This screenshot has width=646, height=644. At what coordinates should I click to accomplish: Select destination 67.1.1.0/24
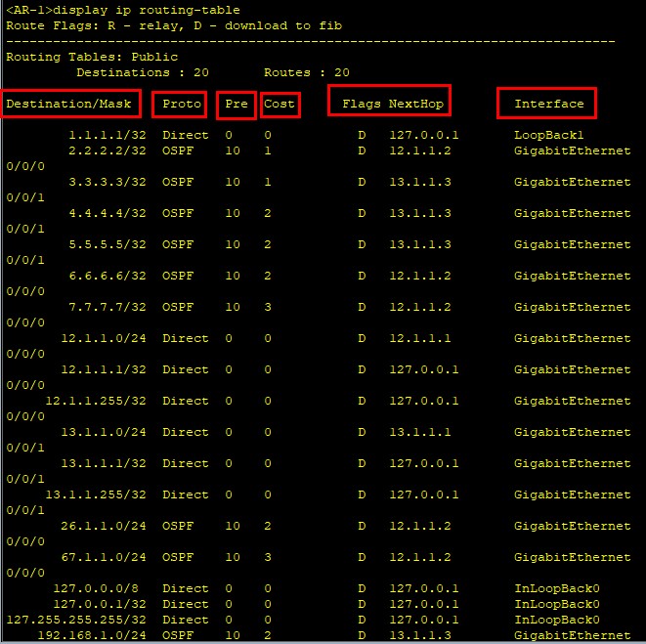[x=104, y=557]
